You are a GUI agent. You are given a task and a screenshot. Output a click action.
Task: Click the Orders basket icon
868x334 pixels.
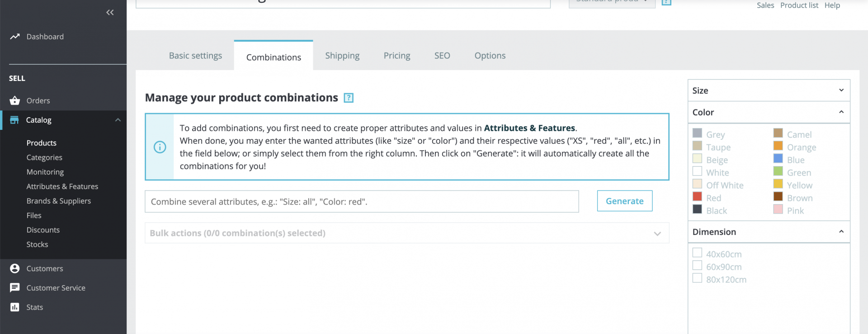(x=15, y=100)
